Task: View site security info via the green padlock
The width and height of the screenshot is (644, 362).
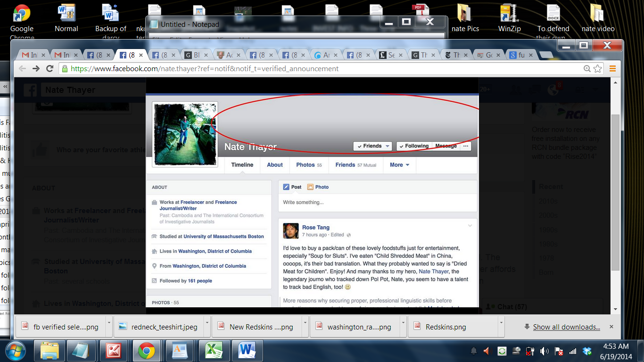Action: point(65,69)
